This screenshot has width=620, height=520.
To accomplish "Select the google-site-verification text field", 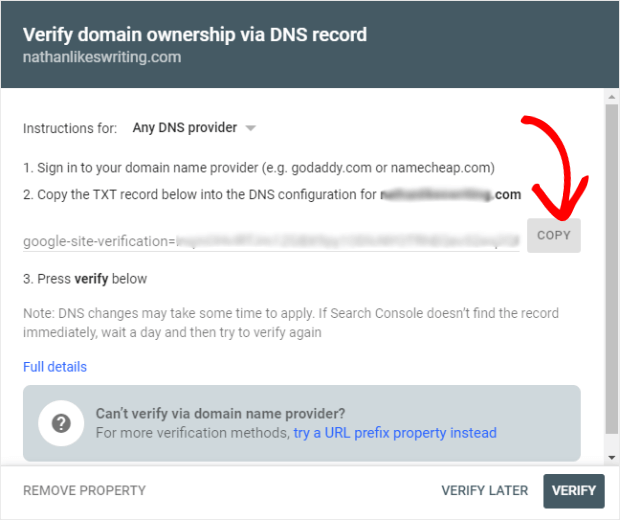I will point(271,241).
